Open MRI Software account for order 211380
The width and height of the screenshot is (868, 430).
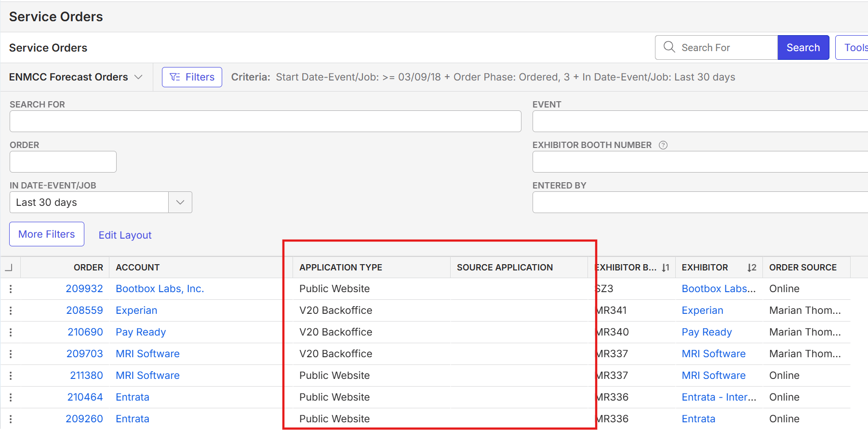click(x=147, y=376)
